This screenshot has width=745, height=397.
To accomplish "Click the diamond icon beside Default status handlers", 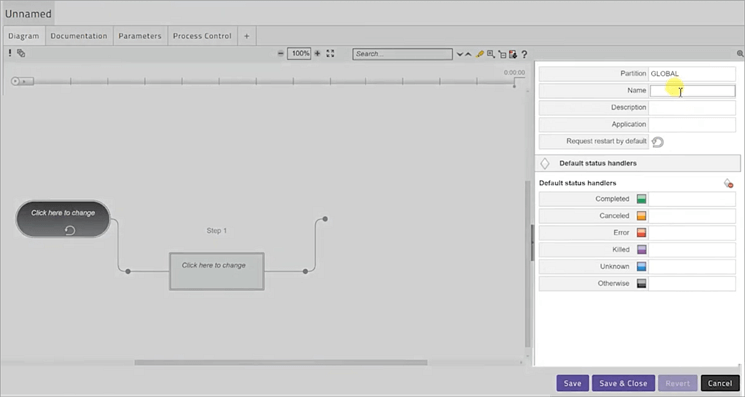I will (545, 163).
